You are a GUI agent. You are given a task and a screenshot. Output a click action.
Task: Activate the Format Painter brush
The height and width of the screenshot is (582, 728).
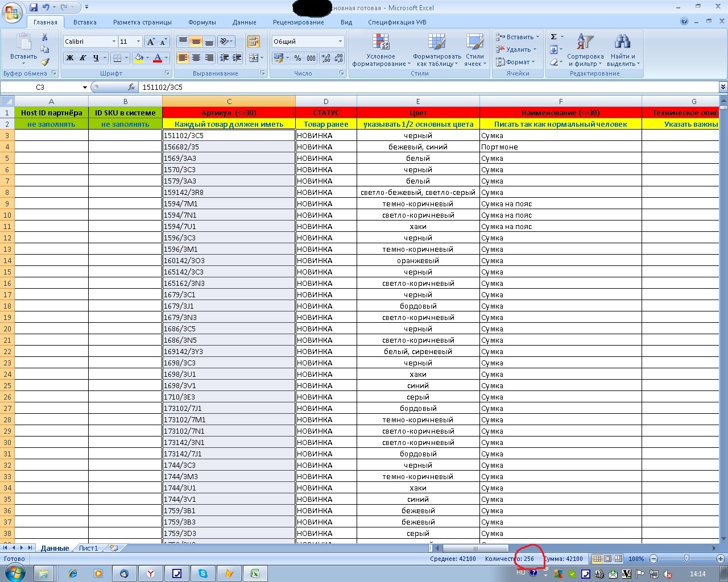coord(44,61)
